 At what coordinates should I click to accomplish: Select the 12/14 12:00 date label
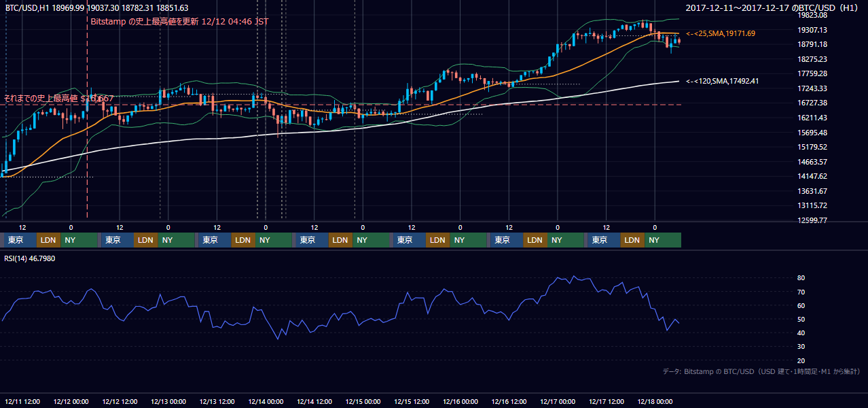pos(314,401)
